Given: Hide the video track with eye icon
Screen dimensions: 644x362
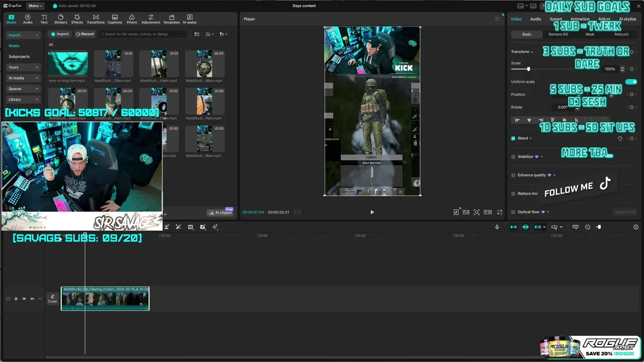Looking at the screenshot, I should (24, 299).
